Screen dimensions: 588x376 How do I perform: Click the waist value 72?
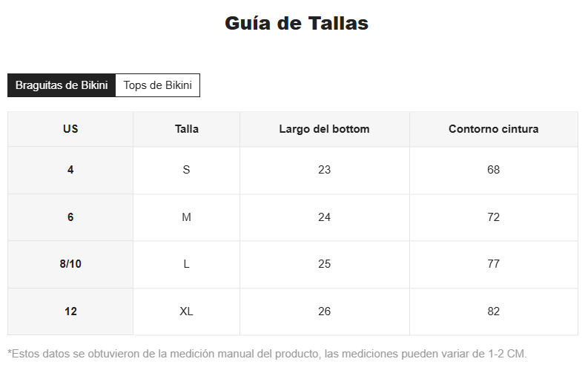tap(494, 217)
